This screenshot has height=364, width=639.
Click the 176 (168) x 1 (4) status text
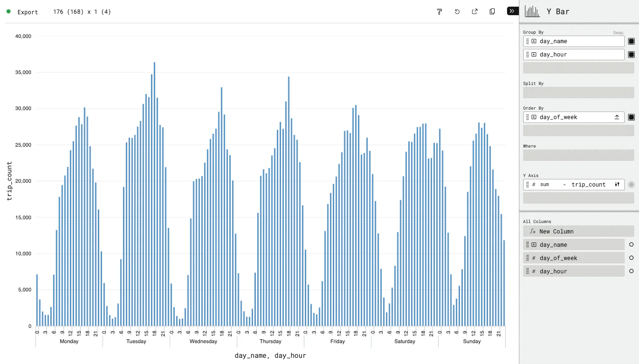pos(82,12)
